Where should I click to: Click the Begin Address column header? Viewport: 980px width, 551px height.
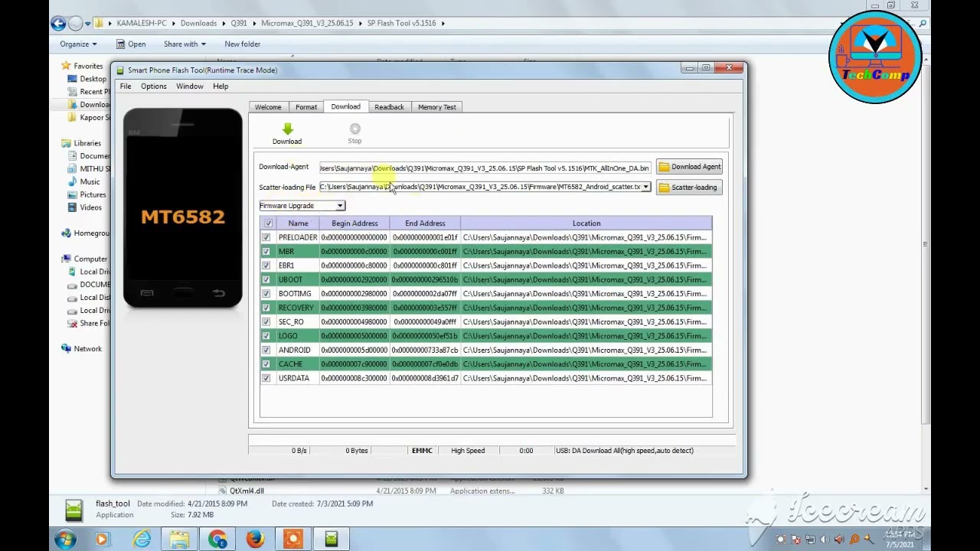pos(354,223)
